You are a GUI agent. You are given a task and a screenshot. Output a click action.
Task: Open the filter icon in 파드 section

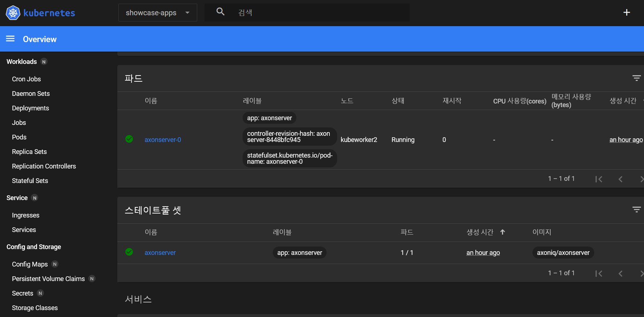click(x=636, y=78)
